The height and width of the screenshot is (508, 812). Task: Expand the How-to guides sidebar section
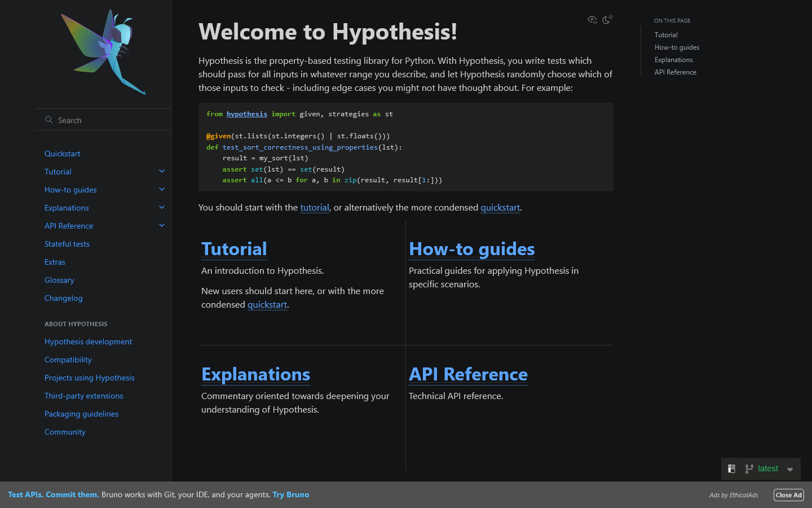tap(162, 189)
